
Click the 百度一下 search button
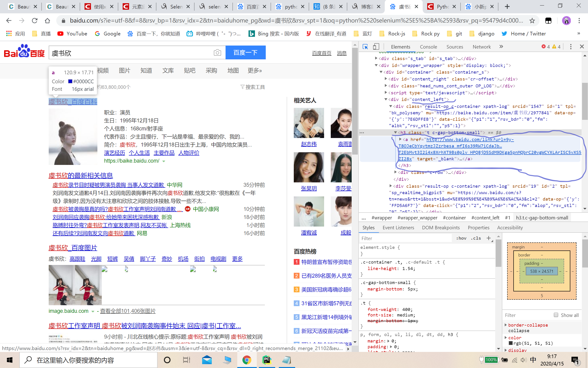click(245, 52)
